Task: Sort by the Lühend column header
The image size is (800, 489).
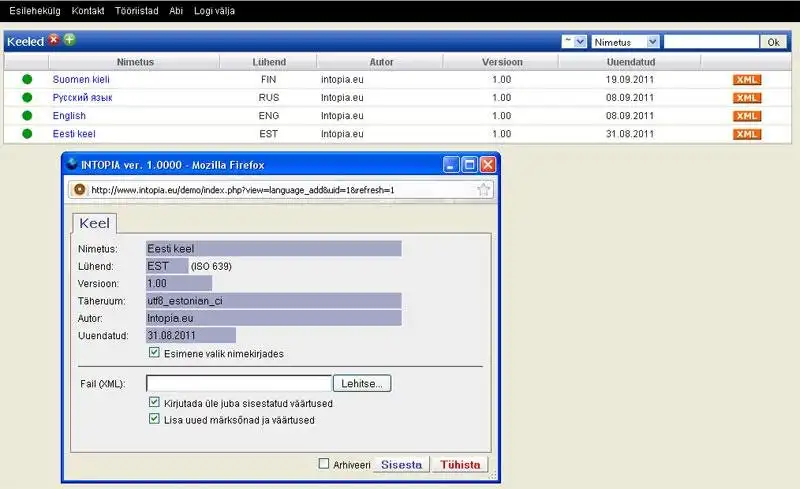Action: pos(269,62)
